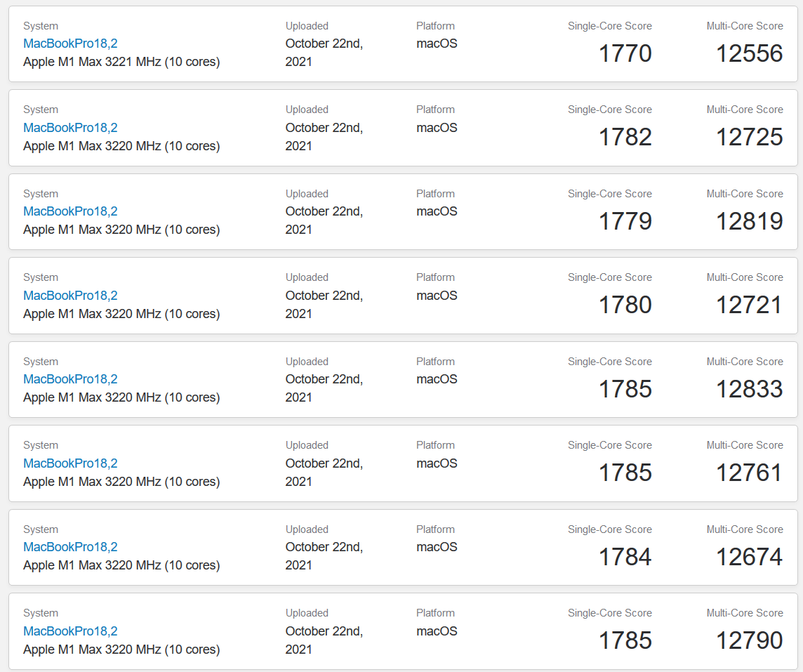The image size is (803, 672).
Task: Open the MacBookPro18,2 result scoring 12556 multi-core
Action: click(70, 43)
